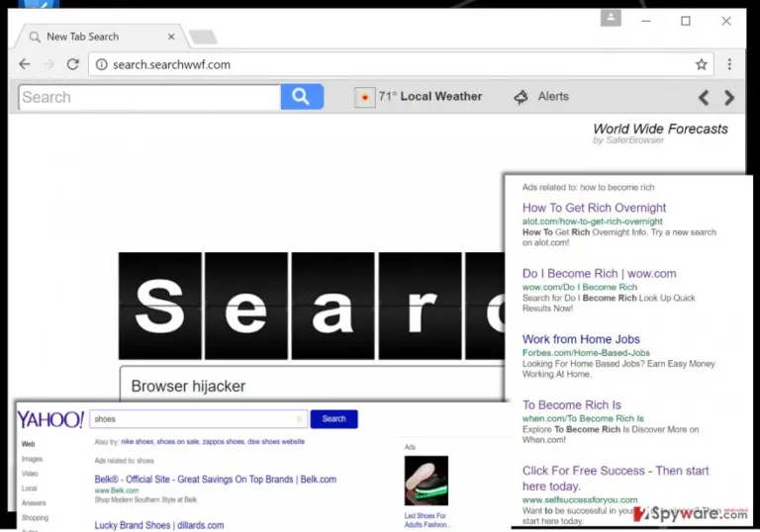Close the New Tab Search tab
Viewport: 760px width, 532px height.
[171, 37]
